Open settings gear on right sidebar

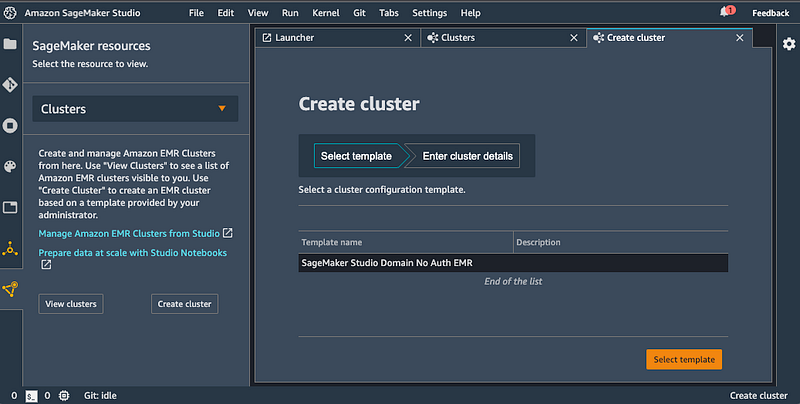789,44
